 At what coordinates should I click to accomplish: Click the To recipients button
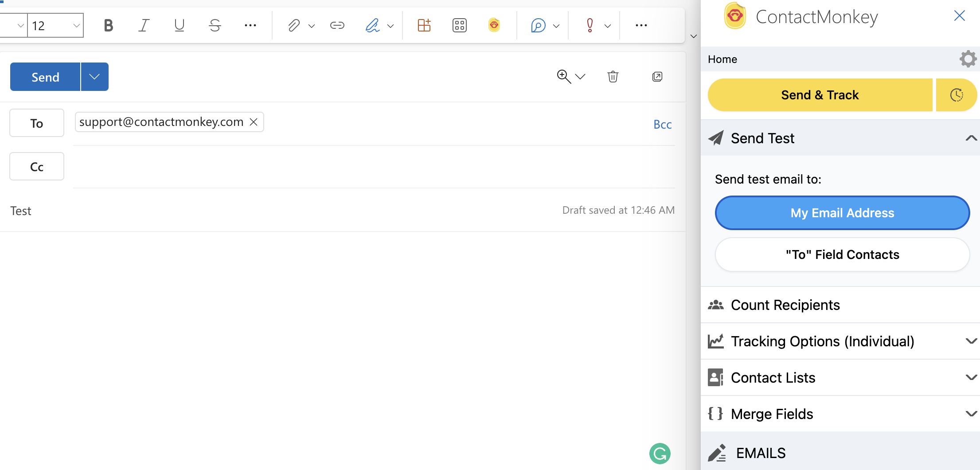pyautogui.click(x=37, y=123)
